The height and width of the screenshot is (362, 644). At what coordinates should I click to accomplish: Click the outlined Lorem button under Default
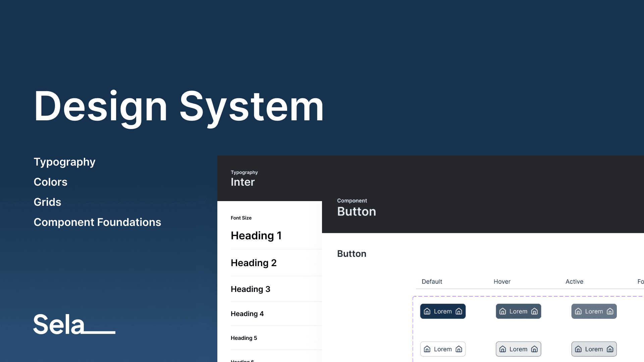(x=443, y=349)
